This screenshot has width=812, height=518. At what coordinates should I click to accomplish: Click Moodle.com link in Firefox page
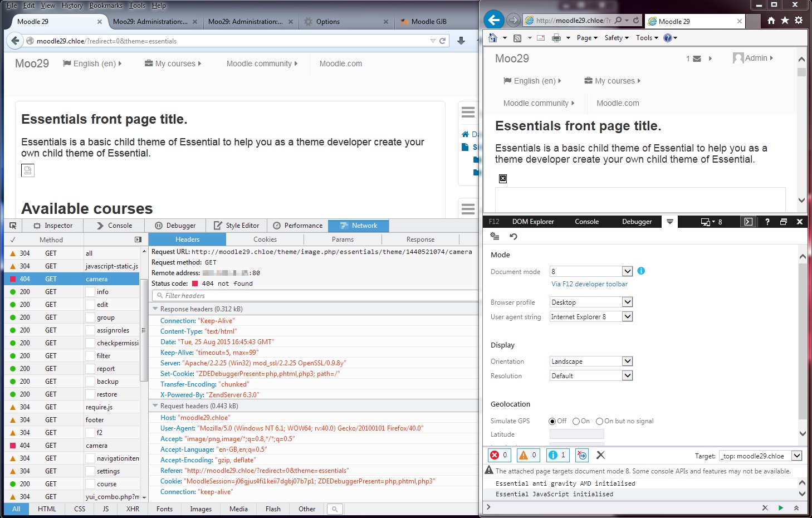coord(341,63)
